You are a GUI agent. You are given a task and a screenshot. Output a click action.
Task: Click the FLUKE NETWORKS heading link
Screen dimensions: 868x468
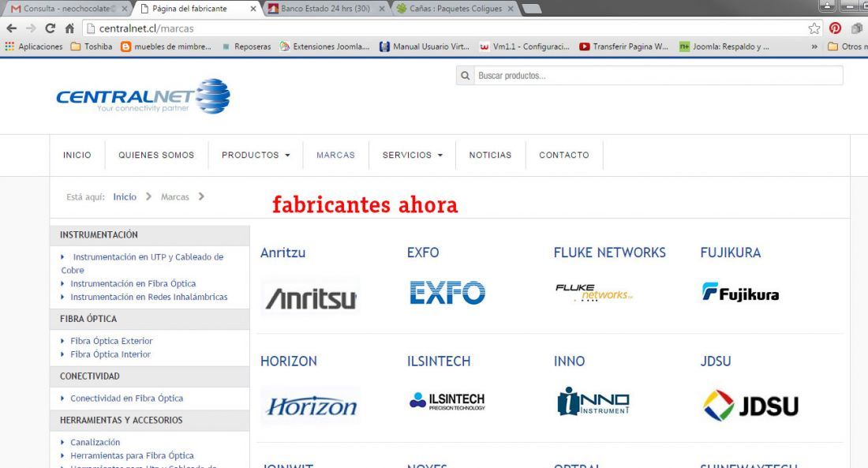click(x=609, y=253)
